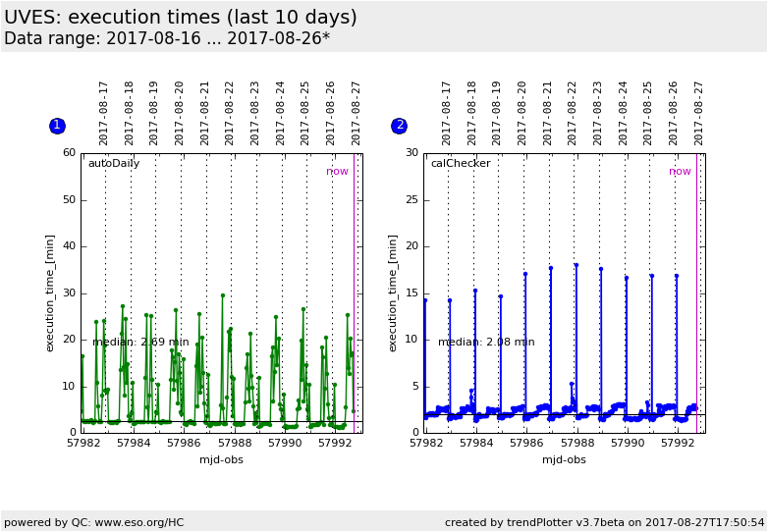This screenshot has width=768, height=532.
Task: Click 2017-08-22 date label above calChecker plot
Action: pos(573,113)
